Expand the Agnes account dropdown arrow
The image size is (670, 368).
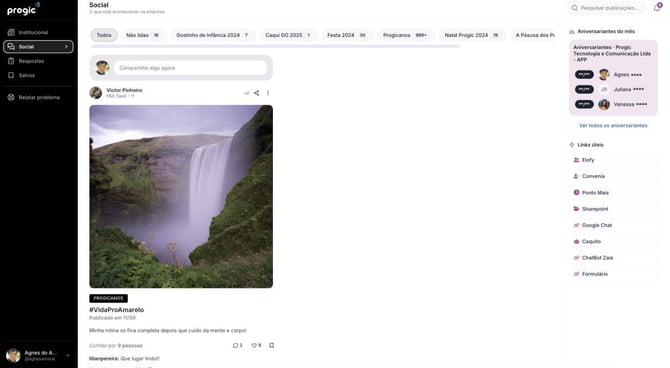(x=68, y=356)
